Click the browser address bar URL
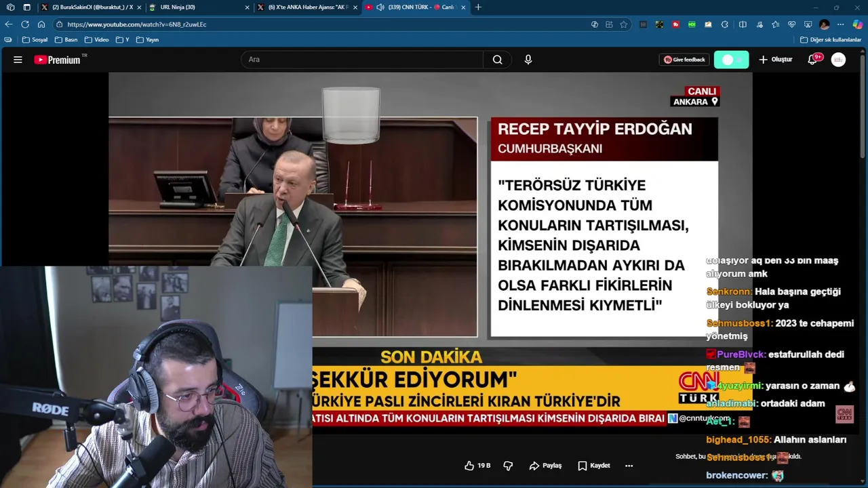868x488 pixels. coord(137,24)
